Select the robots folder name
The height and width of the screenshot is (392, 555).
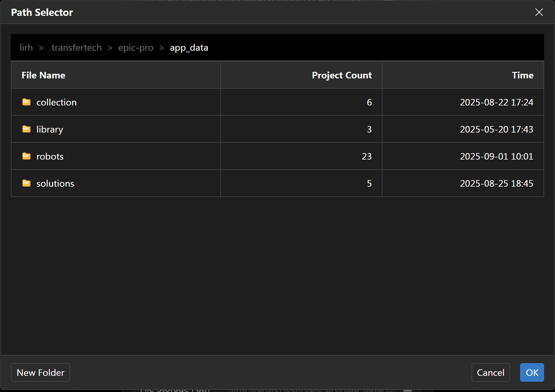coord(50,156)
